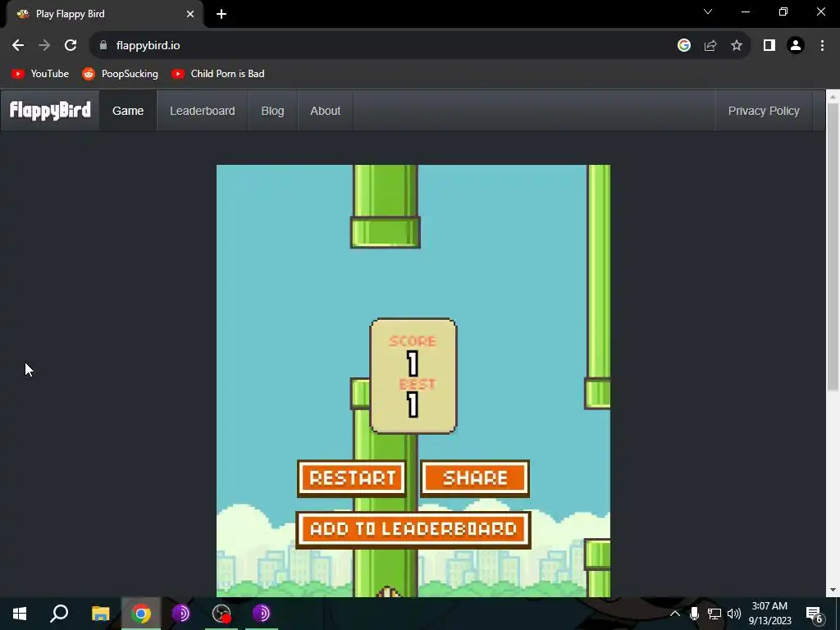Open File Explorer from the taskbar

(100, 614)
